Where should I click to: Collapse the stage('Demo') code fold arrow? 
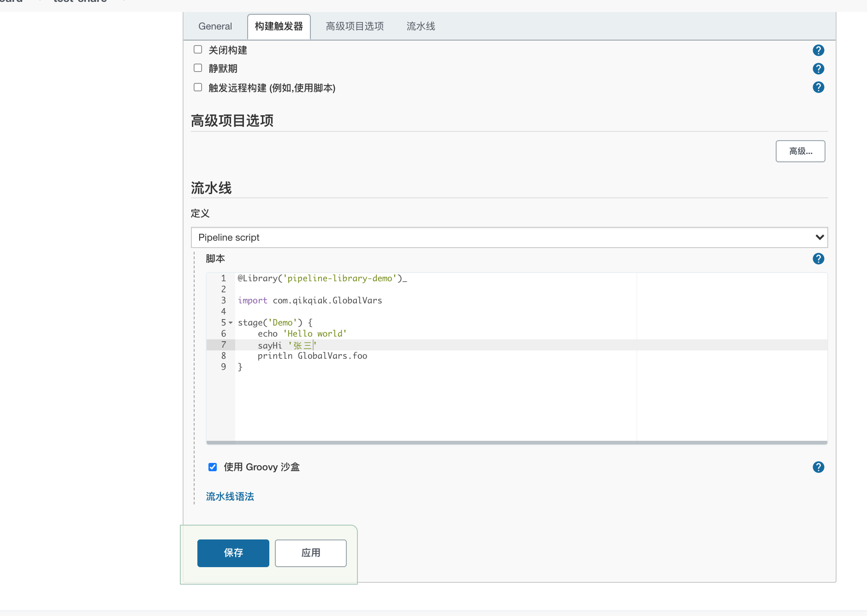(x=231, y=323)
